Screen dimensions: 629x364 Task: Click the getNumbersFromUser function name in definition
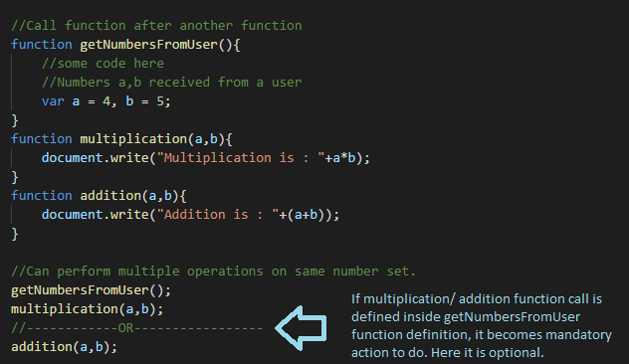click(x=148, y=44)
